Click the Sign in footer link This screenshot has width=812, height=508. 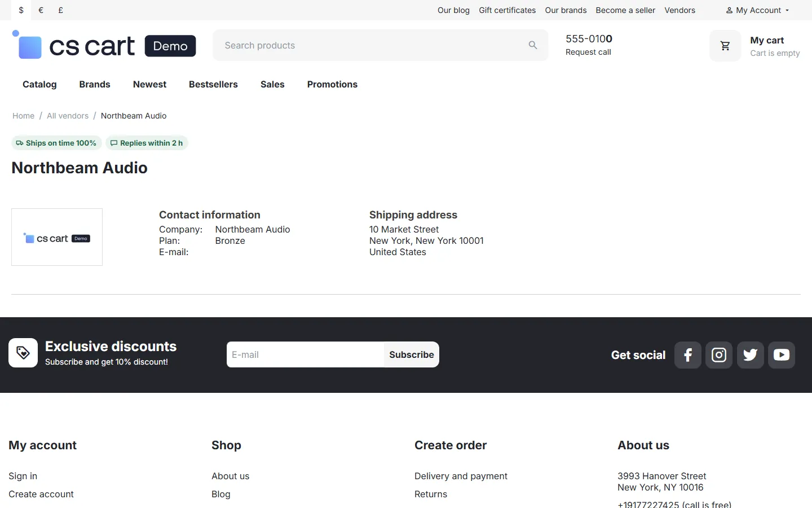[x=23, y=476]
